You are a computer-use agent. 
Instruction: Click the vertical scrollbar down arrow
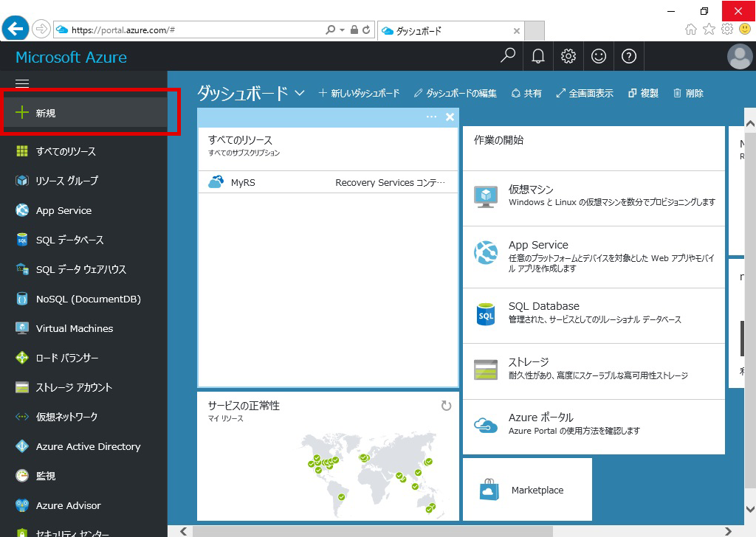point(750,509)
